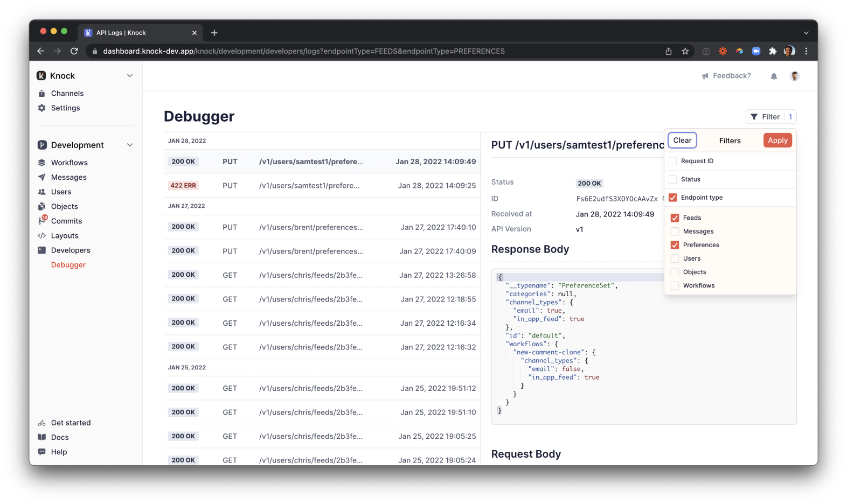The height and width of the screenshot is (504, 847).
Task: Click the Layouts code brackets icon
Action: click(41, 236)
